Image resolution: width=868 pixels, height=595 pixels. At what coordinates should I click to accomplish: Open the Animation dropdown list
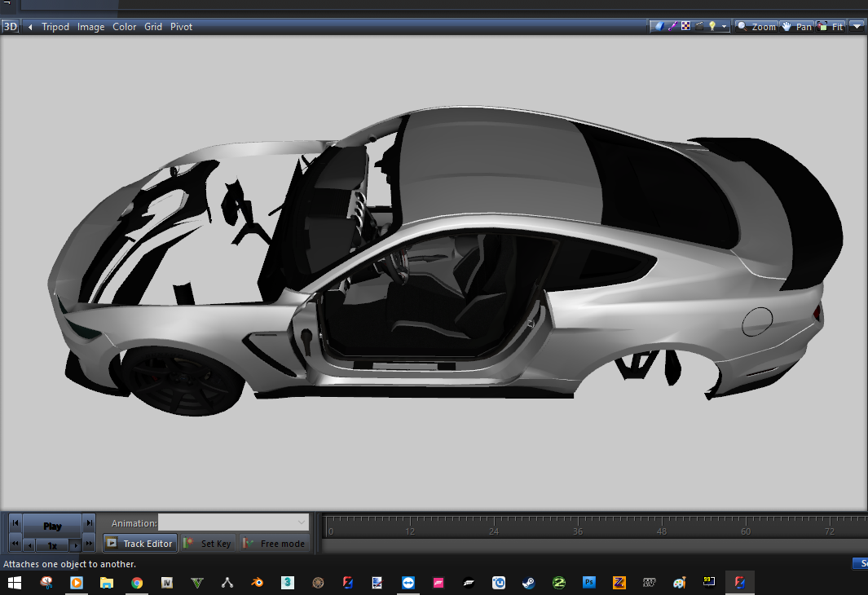301,522
